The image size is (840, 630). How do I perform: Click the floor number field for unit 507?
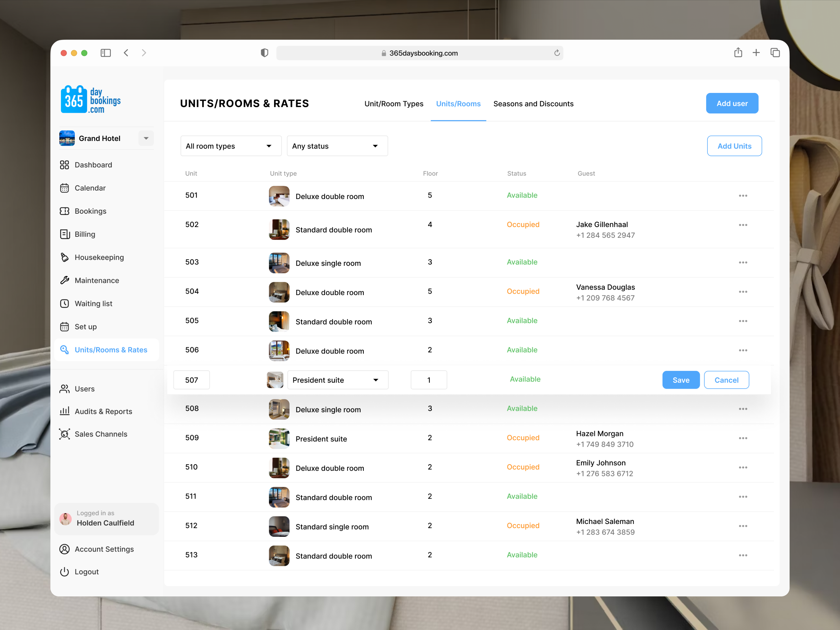428,380
